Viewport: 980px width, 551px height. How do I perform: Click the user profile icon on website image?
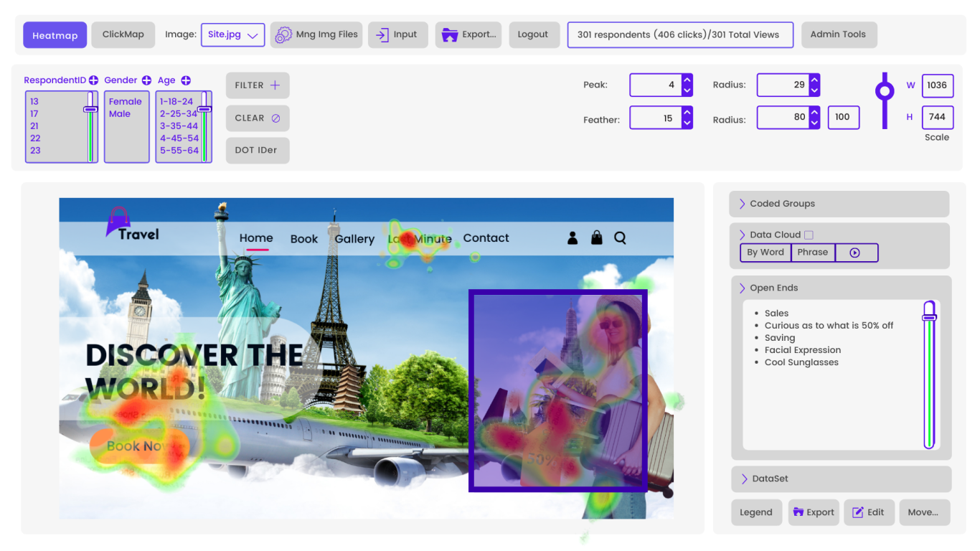(573, 237)
